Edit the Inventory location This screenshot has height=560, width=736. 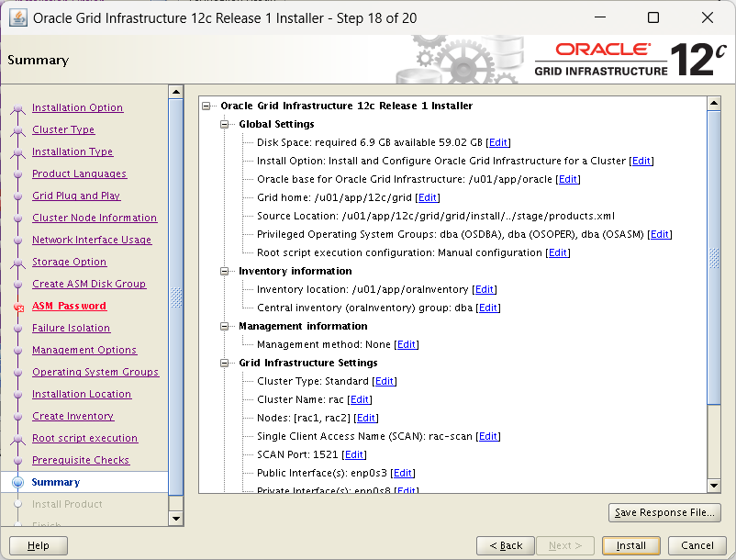485,289
